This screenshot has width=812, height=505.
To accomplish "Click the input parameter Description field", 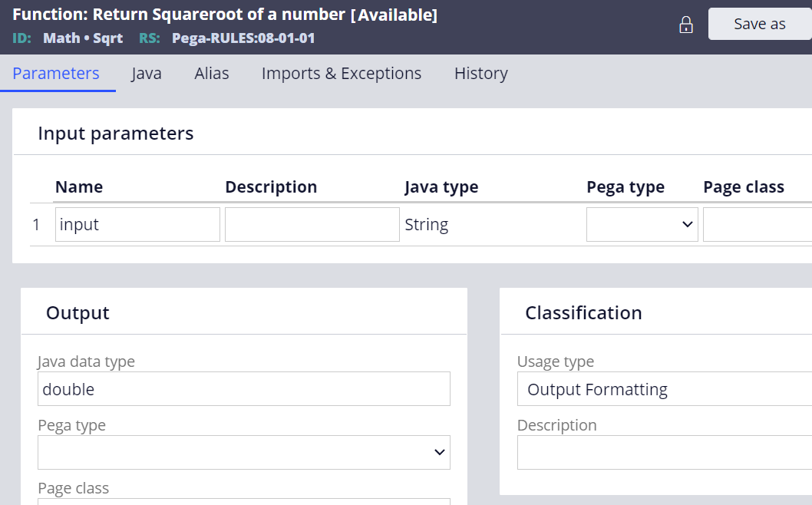I will (312, 224).
